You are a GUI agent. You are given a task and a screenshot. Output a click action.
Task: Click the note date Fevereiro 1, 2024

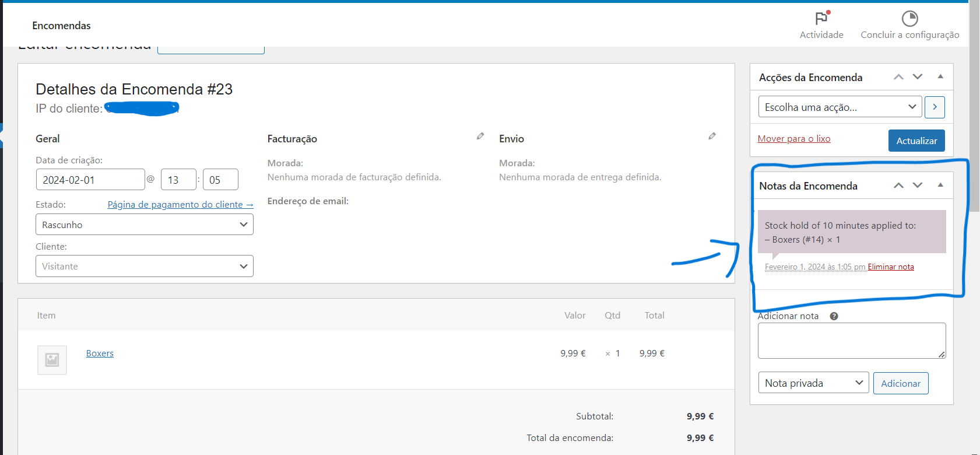click(x=815, y=267)
